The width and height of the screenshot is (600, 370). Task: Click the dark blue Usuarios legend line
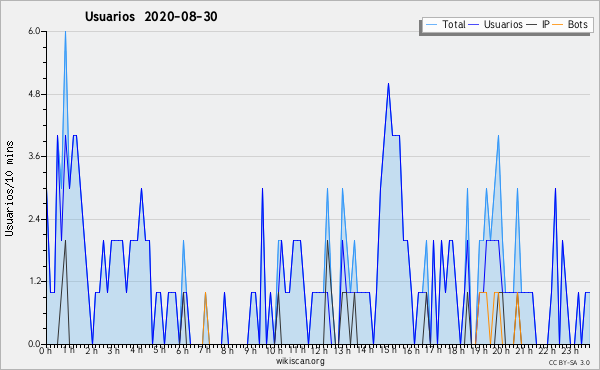click(x=474, y=24)
